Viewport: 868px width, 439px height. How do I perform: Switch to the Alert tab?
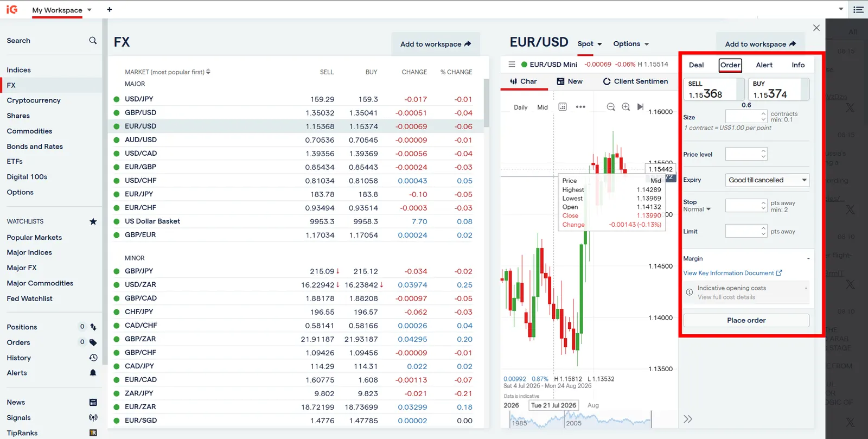764,65
